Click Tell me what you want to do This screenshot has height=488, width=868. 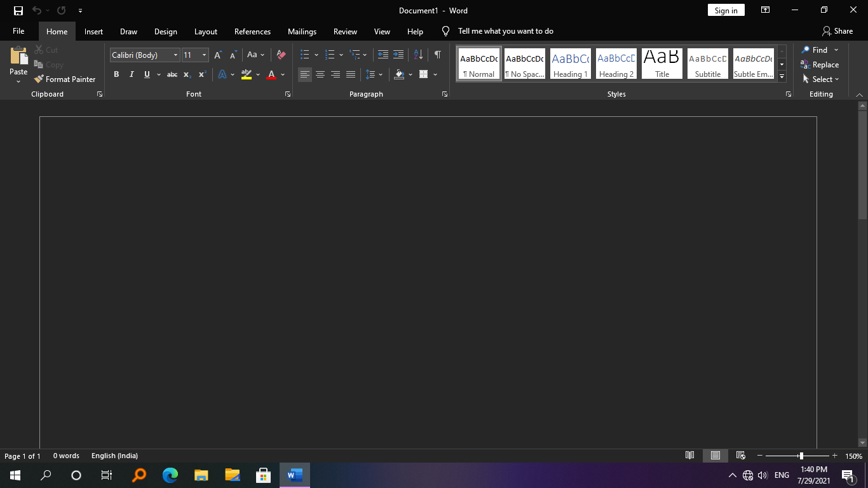(x=505, y=31)
